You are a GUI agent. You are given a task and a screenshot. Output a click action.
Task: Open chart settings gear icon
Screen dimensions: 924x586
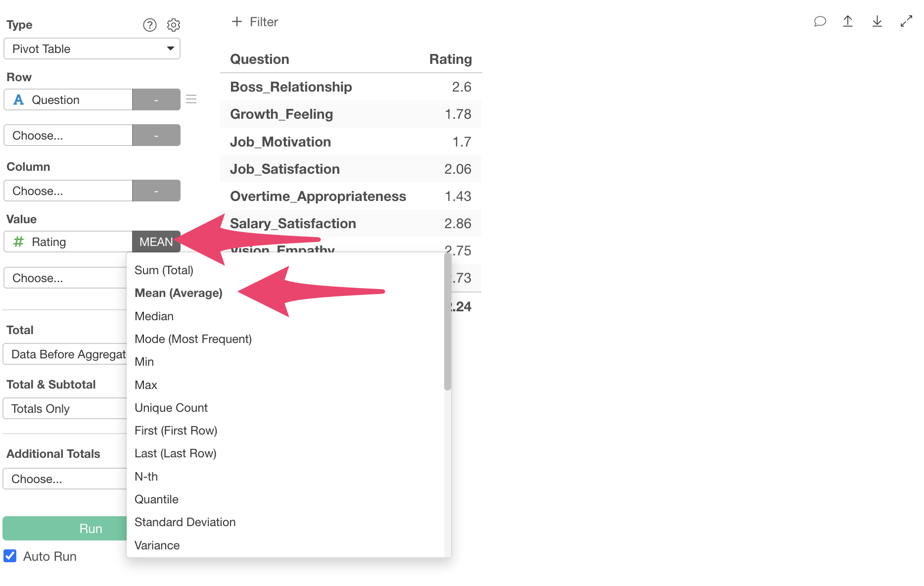point(173,25)
